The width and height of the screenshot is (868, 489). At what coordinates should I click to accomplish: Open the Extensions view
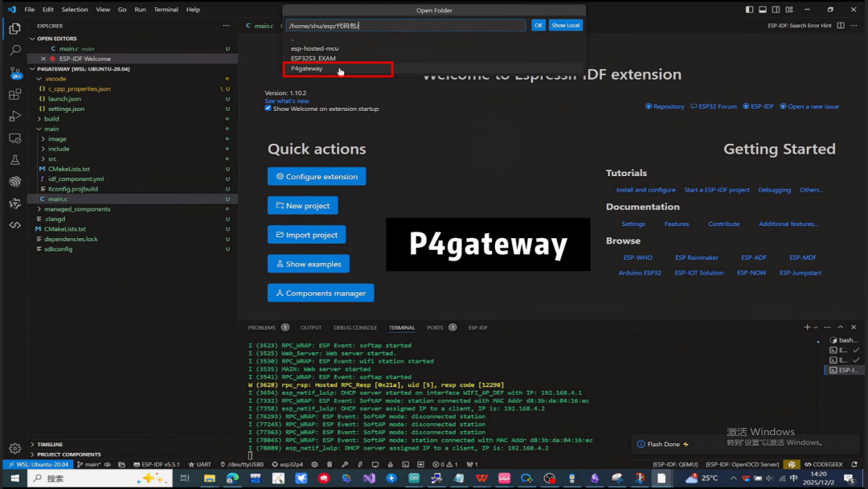(x=15, y=95)
